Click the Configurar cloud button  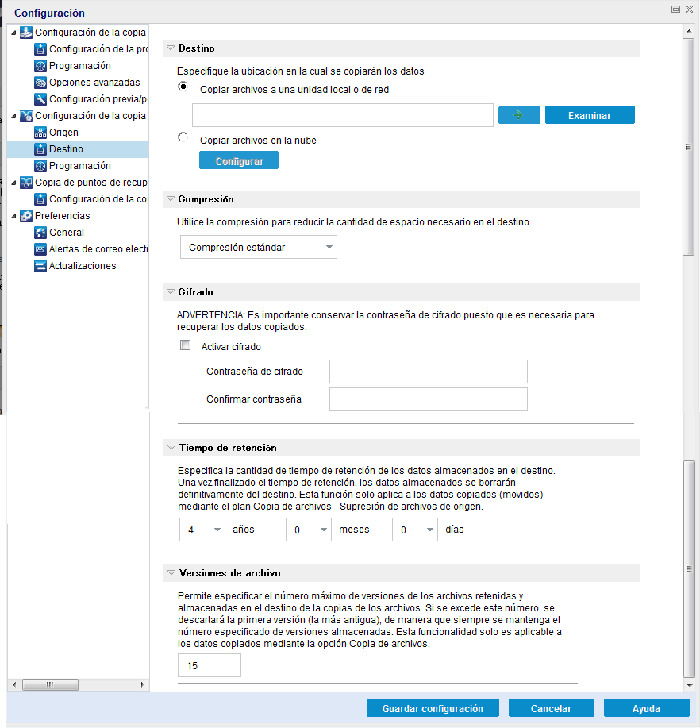pos(239,160)
